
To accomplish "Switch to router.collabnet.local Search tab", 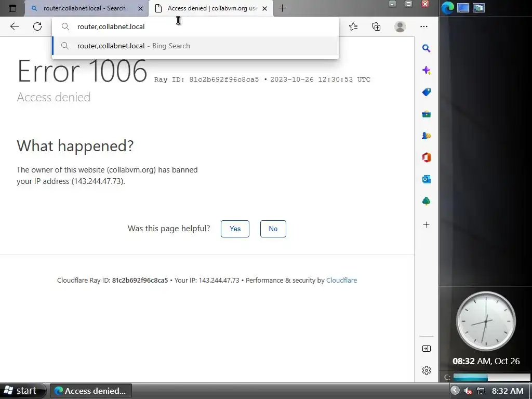I will click(x=87, y=8).
